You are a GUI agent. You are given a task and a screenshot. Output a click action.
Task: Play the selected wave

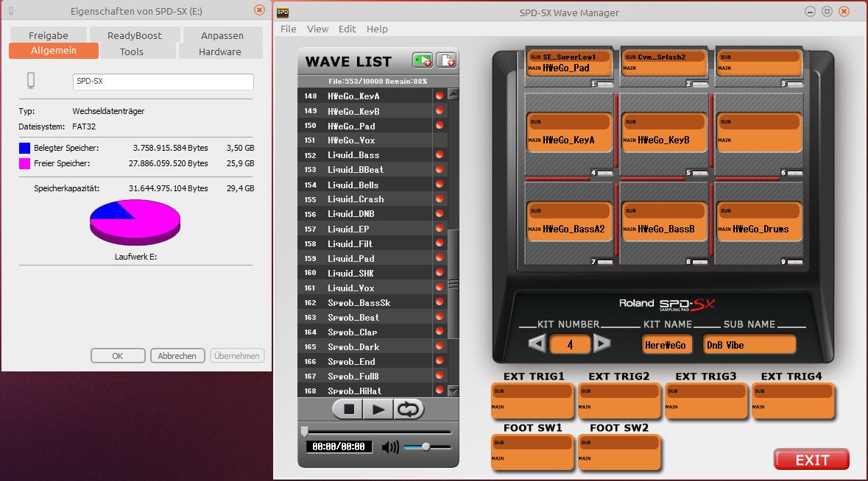pos(378,409)
